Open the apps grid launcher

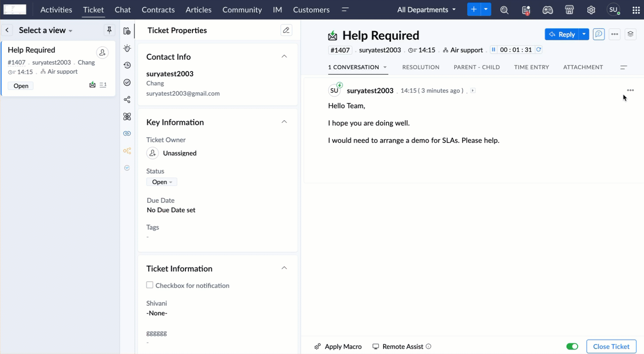coord(636,10)
